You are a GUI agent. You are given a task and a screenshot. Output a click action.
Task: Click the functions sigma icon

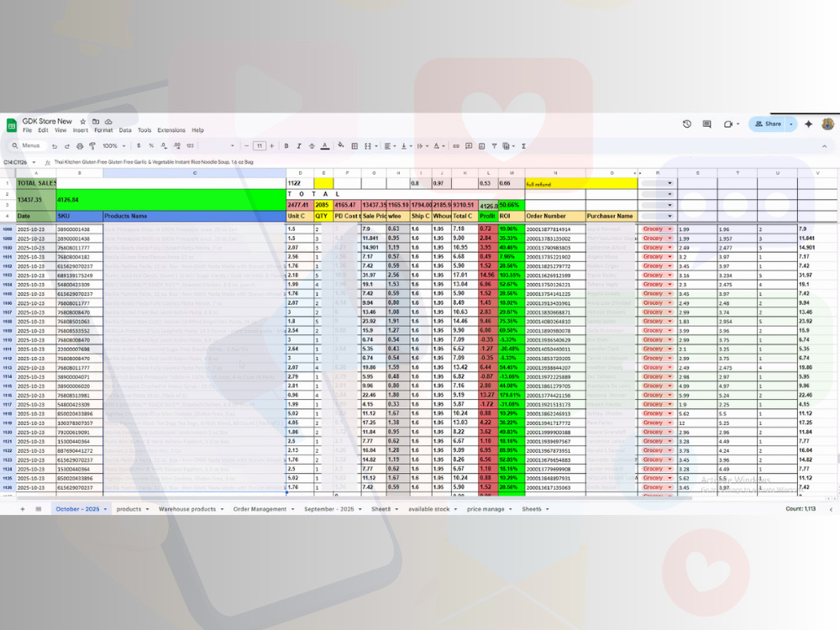click(x=523, y=145)
